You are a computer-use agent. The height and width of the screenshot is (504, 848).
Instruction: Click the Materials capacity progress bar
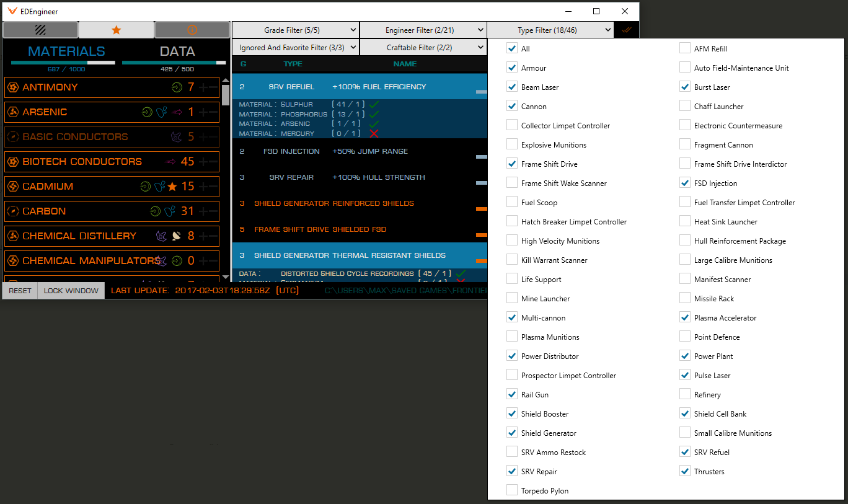pos(63,63)
